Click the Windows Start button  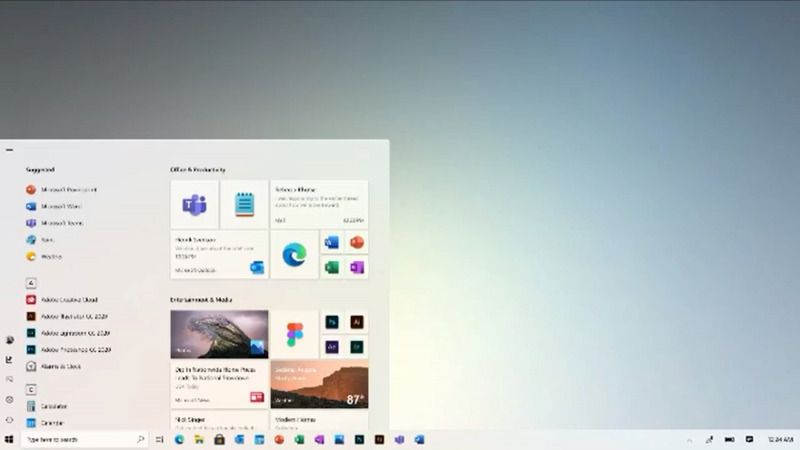9,439
